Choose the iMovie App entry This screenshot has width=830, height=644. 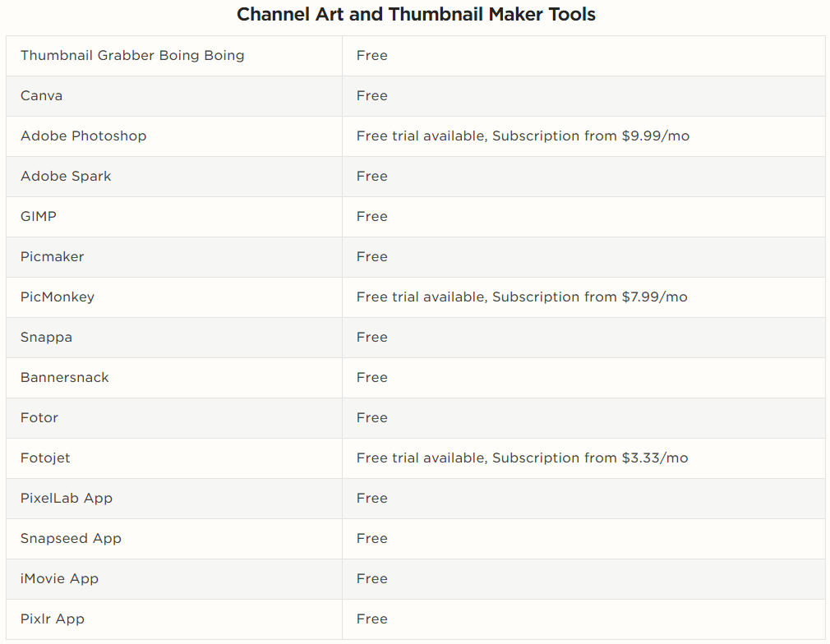[60, 578]
